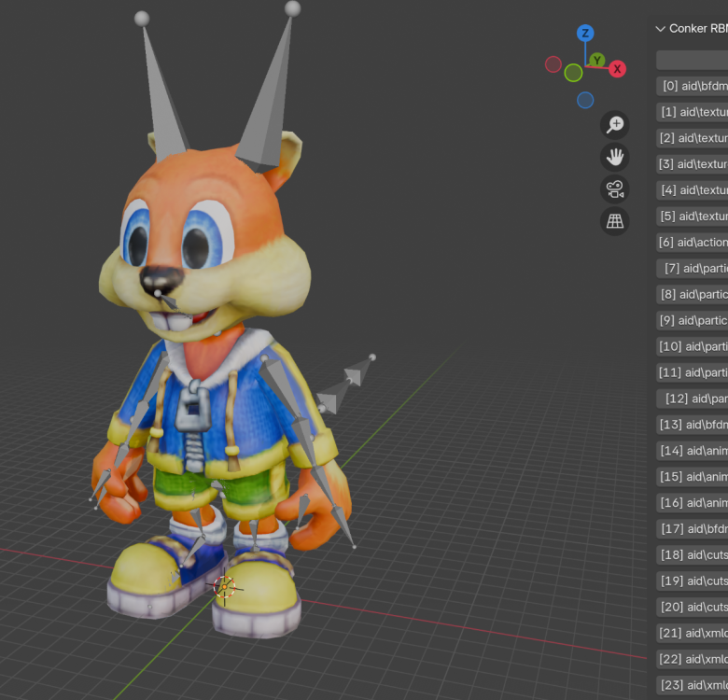Select negative Y green circle on gizmo
Image resolution: width=728 pixels, height=700 pixels.
click(x=573, y=73)
